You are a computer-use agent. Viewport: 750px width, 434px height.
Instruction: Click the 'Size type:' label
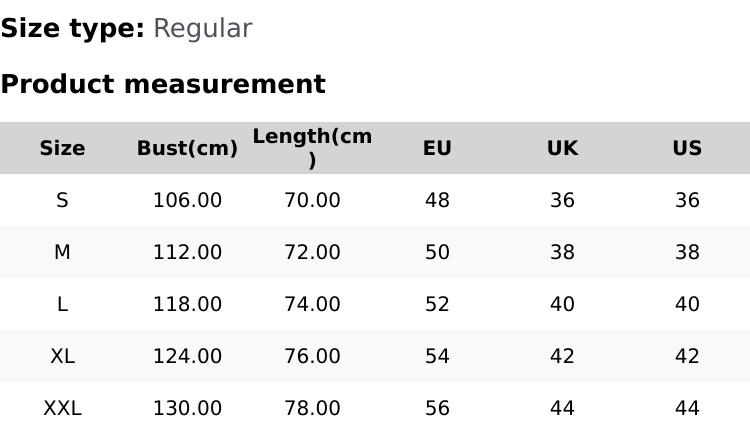pos(72,28)
